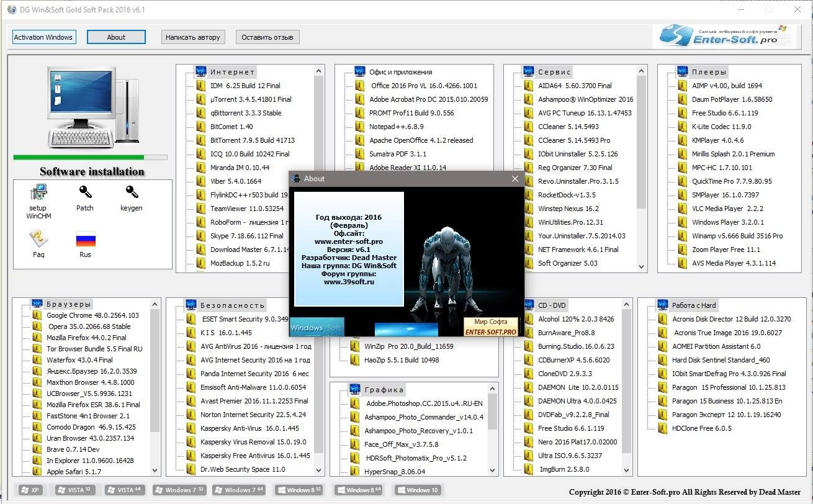Click Activation Windows button
The width and height of the screenshot is (813, 504).
43,37
